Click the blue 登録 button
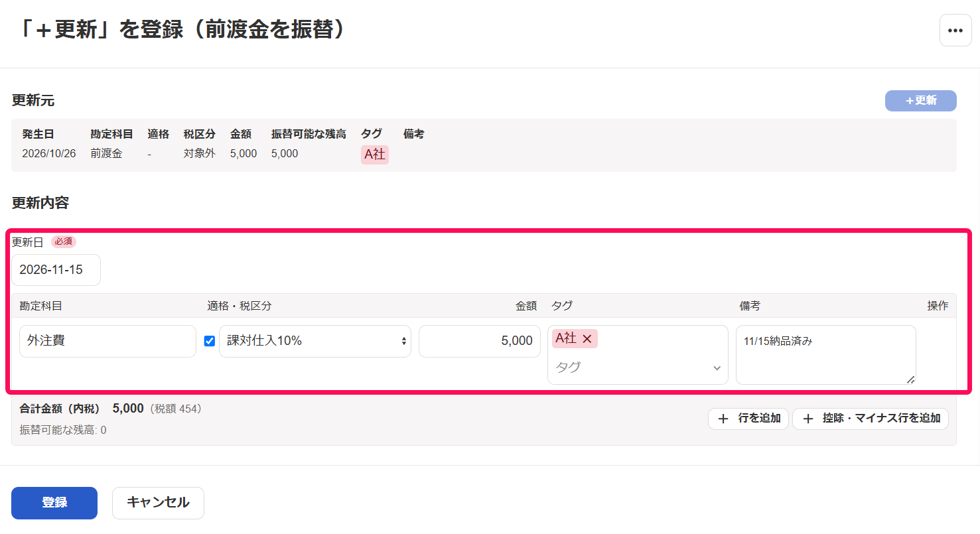This screenshot has width=980, height=534. (54, 503)
